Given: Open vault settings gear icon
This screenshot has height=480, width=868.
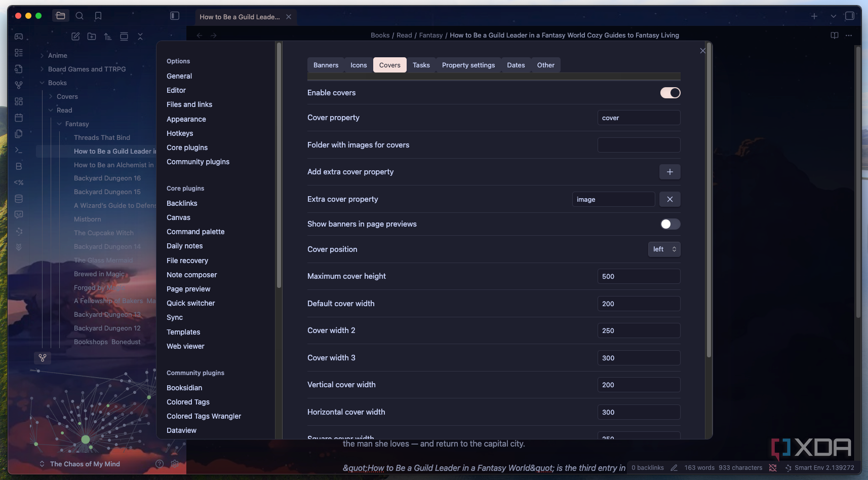Looking at the screenshot, I should tap(175, 464).
